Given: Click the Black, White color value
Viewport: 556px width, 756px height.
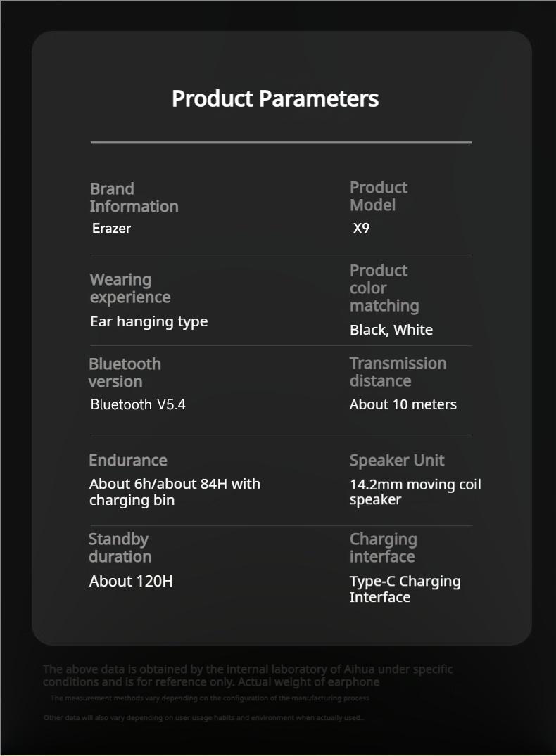Looking at the screenshot, I should click(391, 330).
